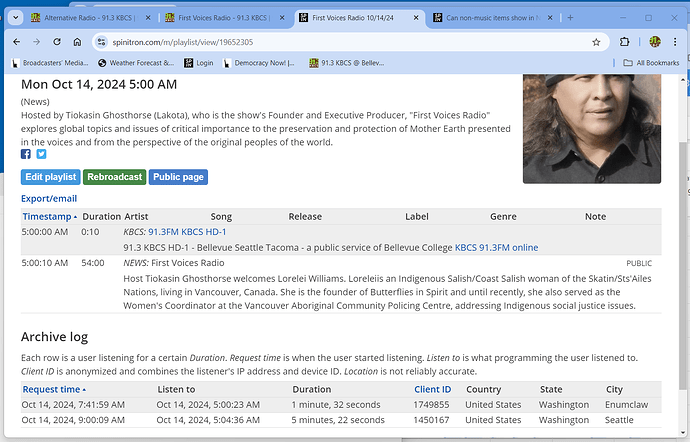Screen dimensions: 690x442
Task: Open Weather Forecast bookmark
Action: point(136,63)
